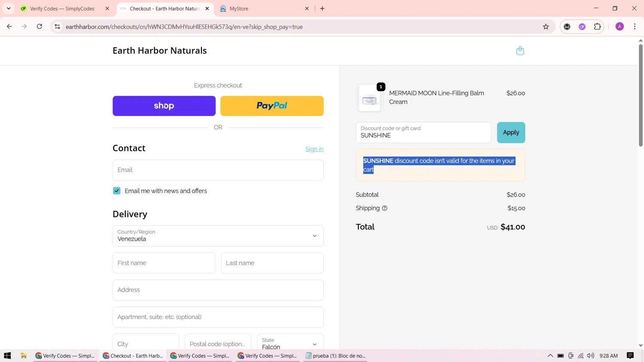Open the Checkout - Earth Harb taskbar window

(x=133, y=356)
